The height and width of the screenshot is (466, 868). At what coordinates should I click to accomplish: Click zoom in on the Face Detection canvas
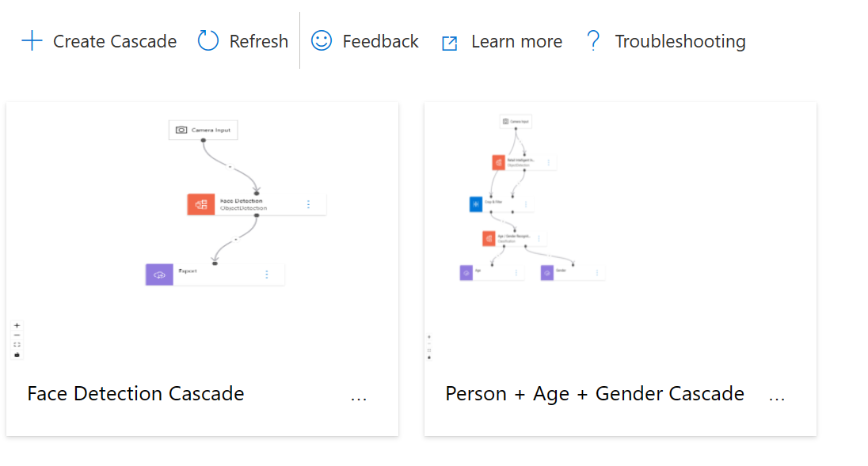[x=17, y=324]
